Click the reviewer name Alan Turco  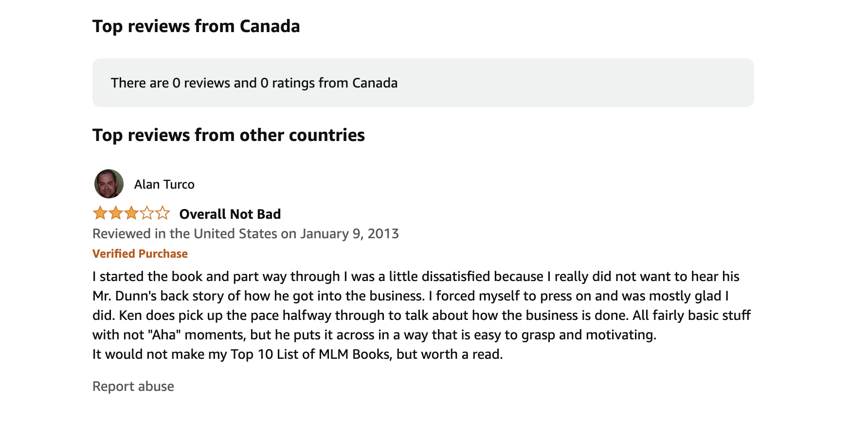[x=164, y=184]
